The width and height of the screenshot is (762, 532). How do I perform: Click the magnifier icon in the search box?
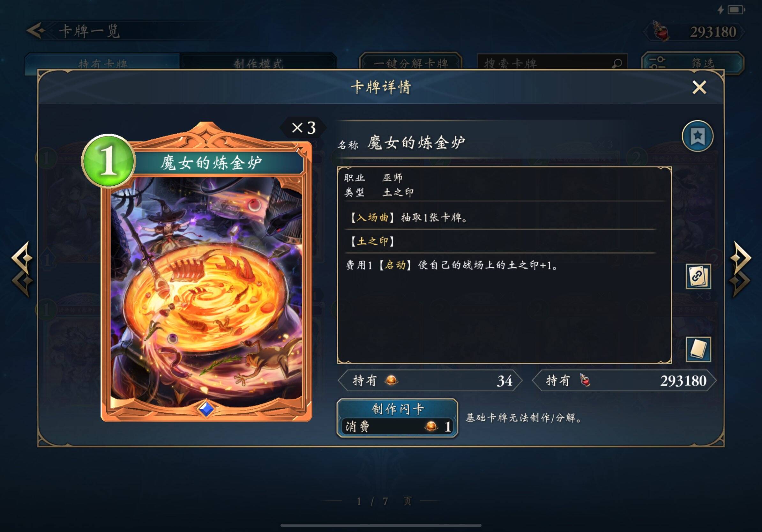(x=617, y=63)
